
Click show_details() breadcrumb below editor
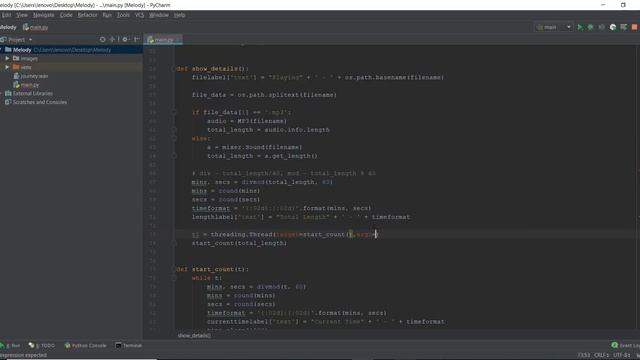tap(194, 336)
